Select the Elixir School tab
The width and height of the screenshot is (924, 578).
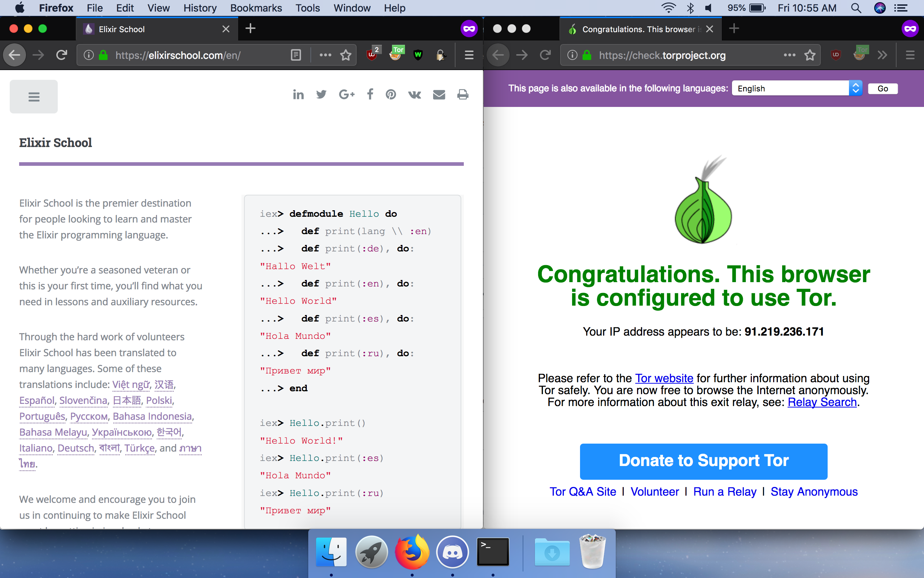click(157, 29)
